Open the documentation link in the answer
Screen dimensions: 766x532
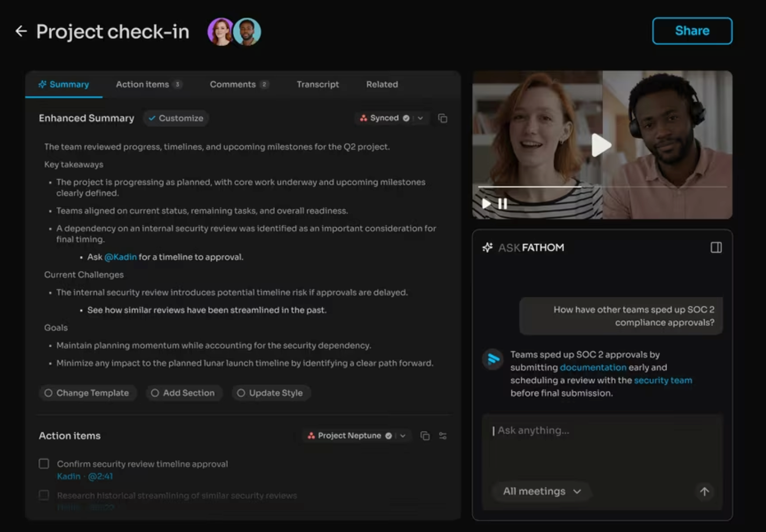click(593, 368)
